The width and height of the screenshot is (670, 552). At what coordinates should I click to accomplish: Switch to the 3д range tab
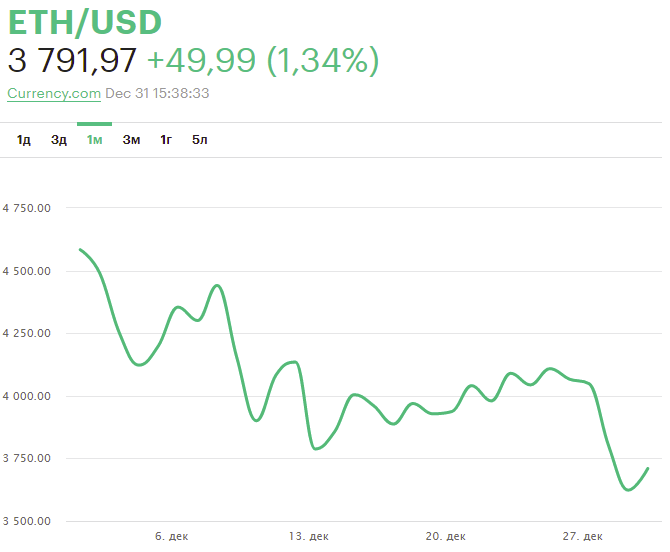point(59,139)
